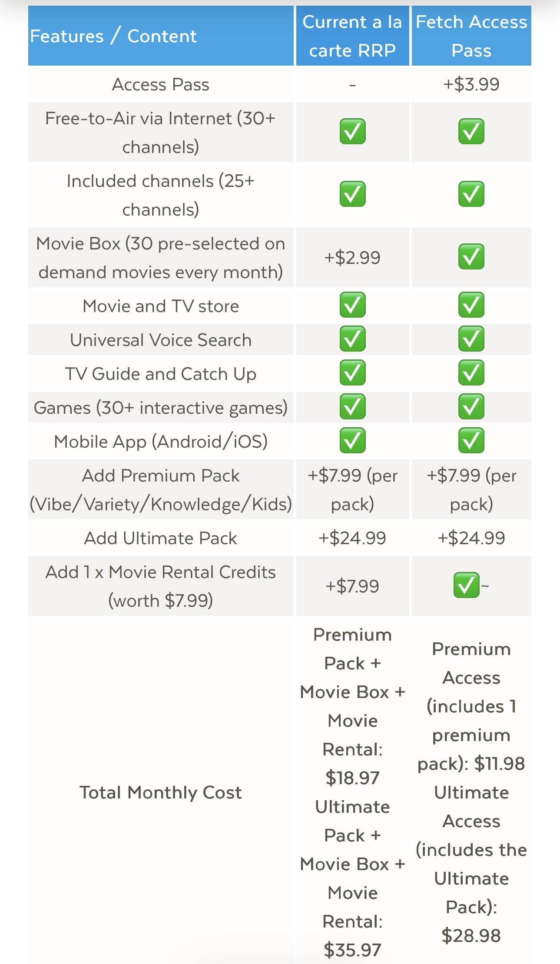Click Universal Voice Search checkmark under Access Pass

(x=471, y=339)
